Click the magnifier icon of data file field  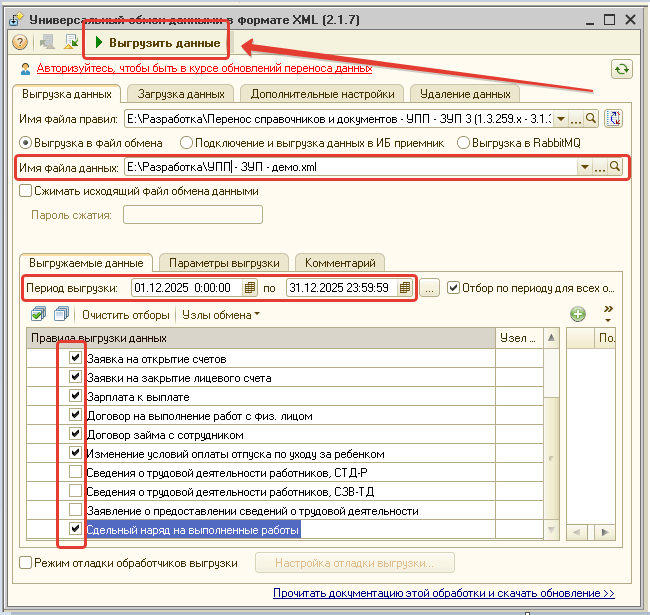click(616, 167)
